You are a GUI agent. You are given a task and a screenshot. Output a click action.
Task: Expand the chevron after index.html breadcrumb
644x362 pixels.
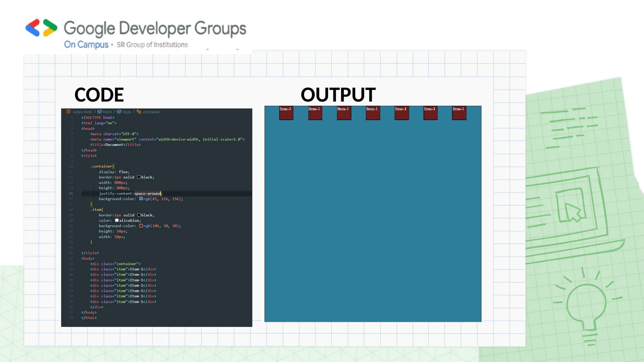pyautogui.click(x=95, y=112)
